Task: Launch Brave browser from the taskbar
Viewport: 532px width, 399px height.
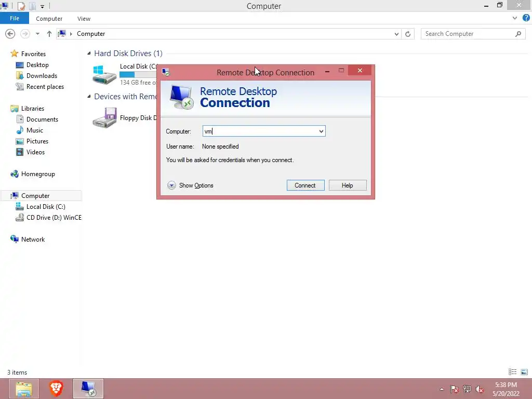Action: click(56, 389)
